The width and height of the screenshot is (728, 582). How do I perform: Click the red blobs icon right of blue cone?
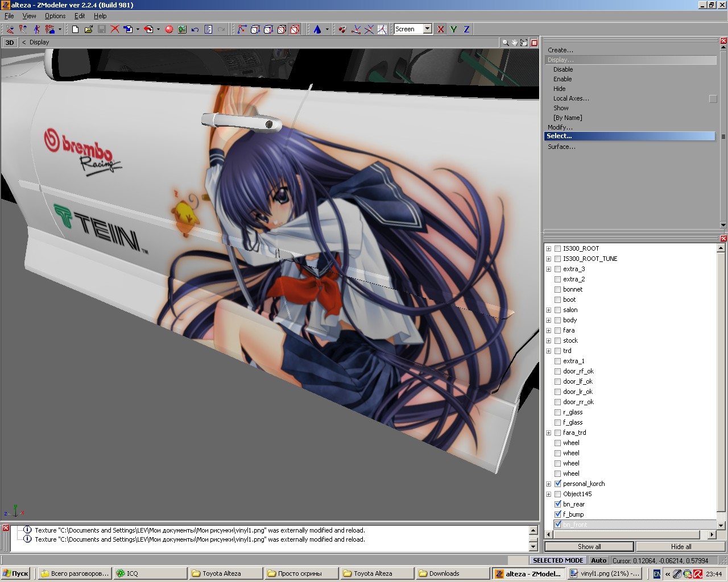click(342, 29)
